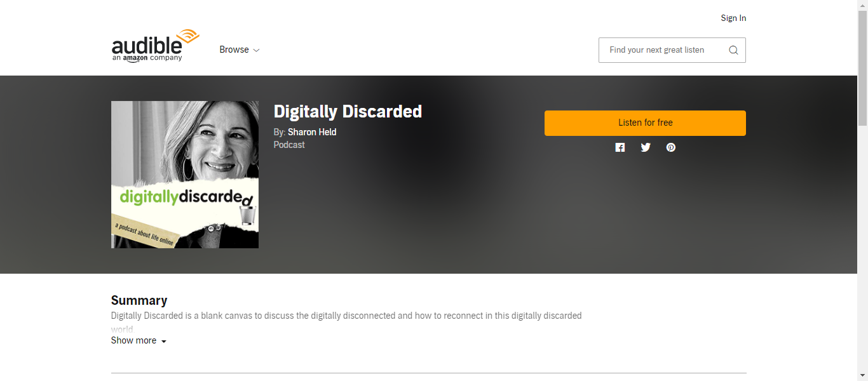Share podcast via Twitter icon
Image resolution: width=868 pixels, height=381 pixels.
point(646,147)
